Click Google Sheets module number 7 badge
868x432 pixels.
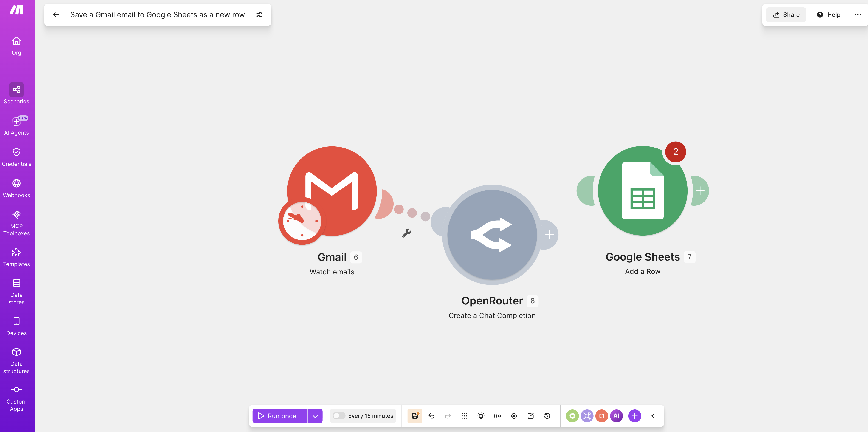tap(689, 257)
